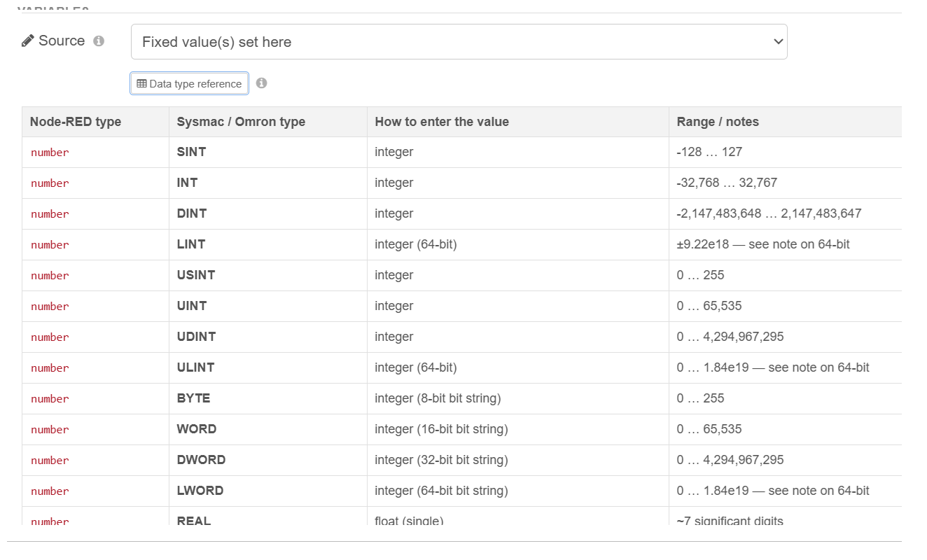Select the LWORD type cell
Viewport: 927px width, 560px height.
pos(267,491)
